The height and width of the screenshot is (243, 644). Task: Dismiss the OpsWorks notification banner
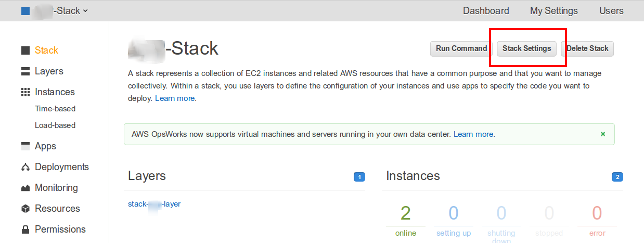click(x=603, y=134)
